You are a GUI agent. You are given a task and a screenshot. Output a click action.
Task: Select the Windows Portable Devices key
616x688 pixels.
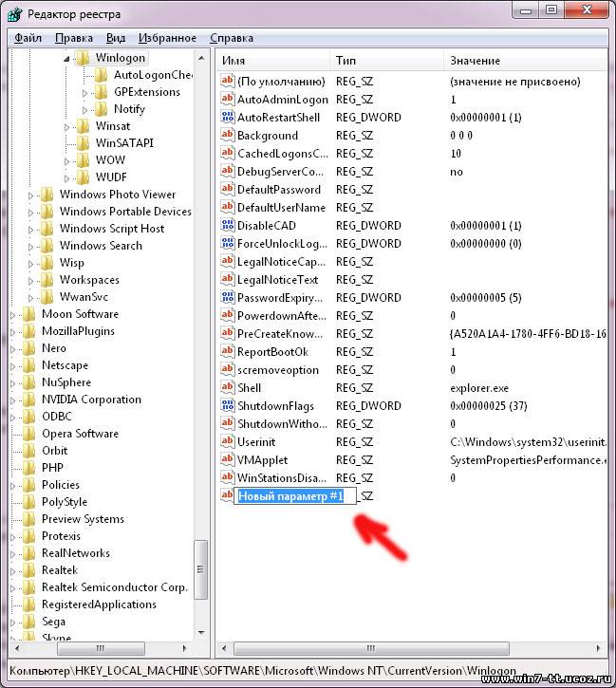pos(125,212)
